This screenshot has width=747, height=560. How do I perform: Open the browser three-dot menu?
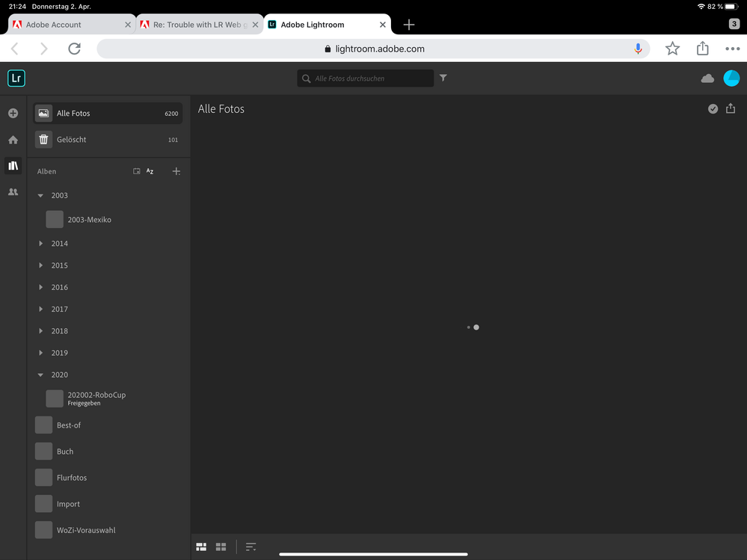732,49
